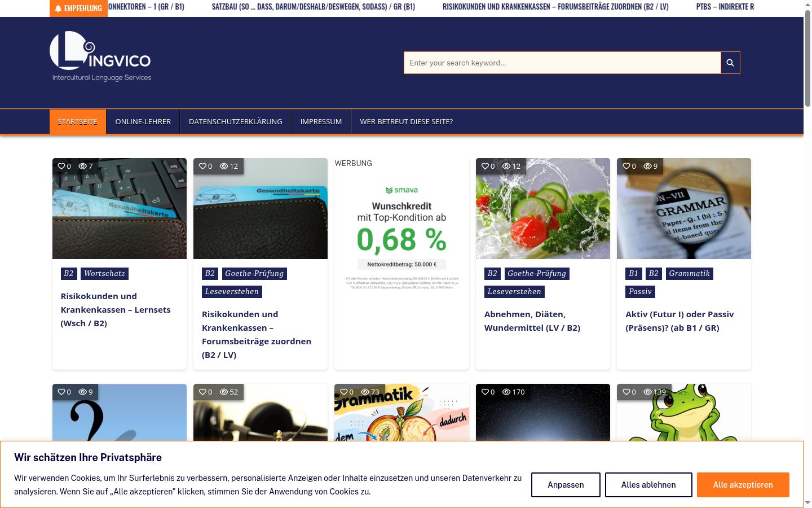Select Goethe-Prüfung tag on Forumsbeiträge card
This screenshot has height=508, width=812.
[x=254, y=274]
